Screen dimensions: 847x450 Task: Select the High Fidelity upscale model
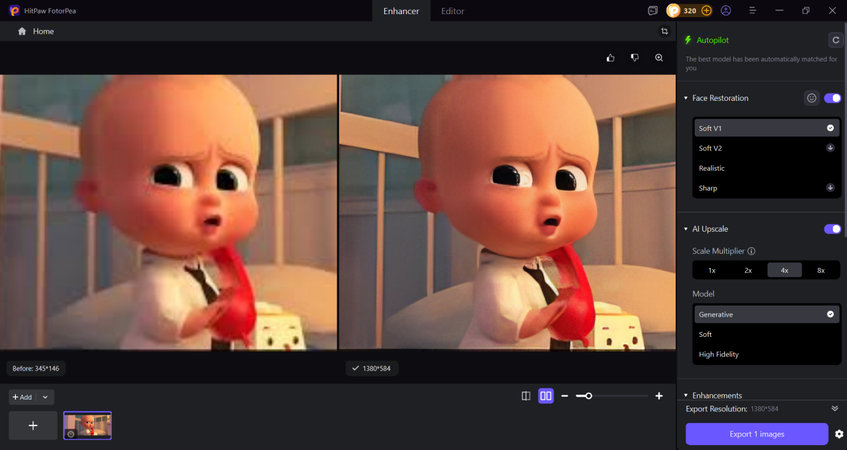[766, 354]
